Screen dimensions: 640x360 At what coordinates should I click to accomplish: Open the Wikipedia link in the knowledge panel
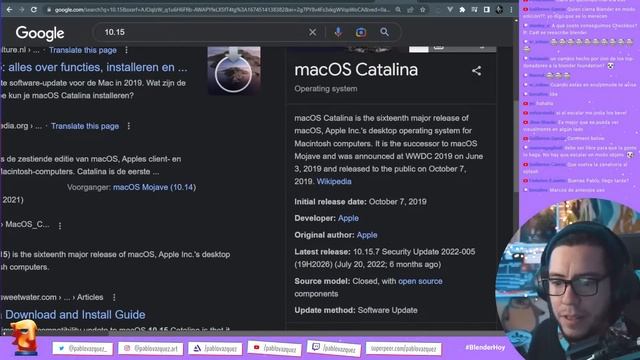tap(334, 182)
